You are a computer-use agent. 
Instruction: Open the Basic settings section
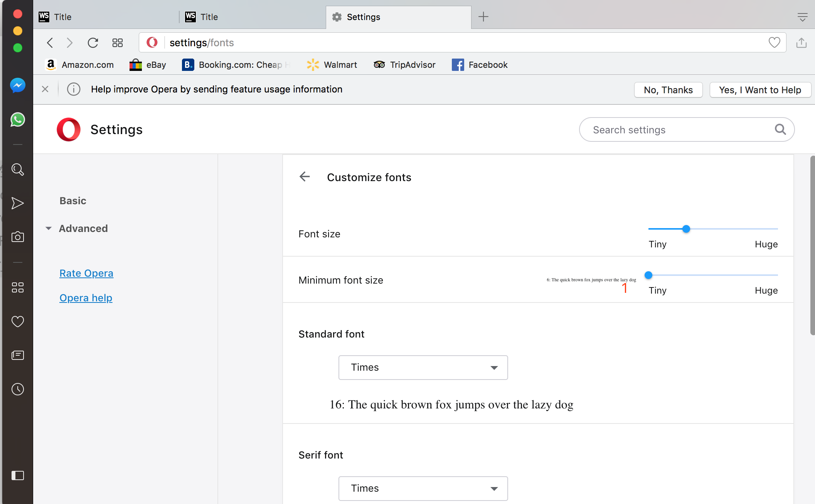tap(73, 201)
